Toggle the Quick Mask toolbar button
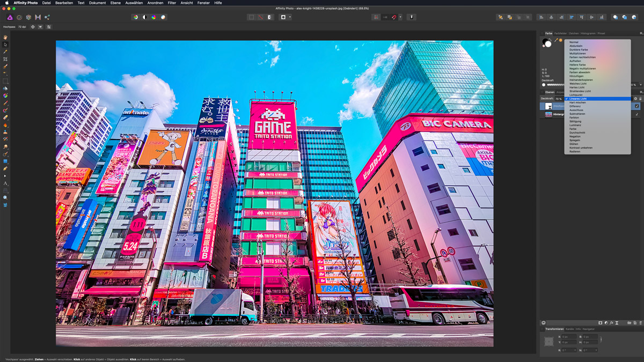Image resolution: width=644 pixels, height=362 pixels. [x=283, y=17]
